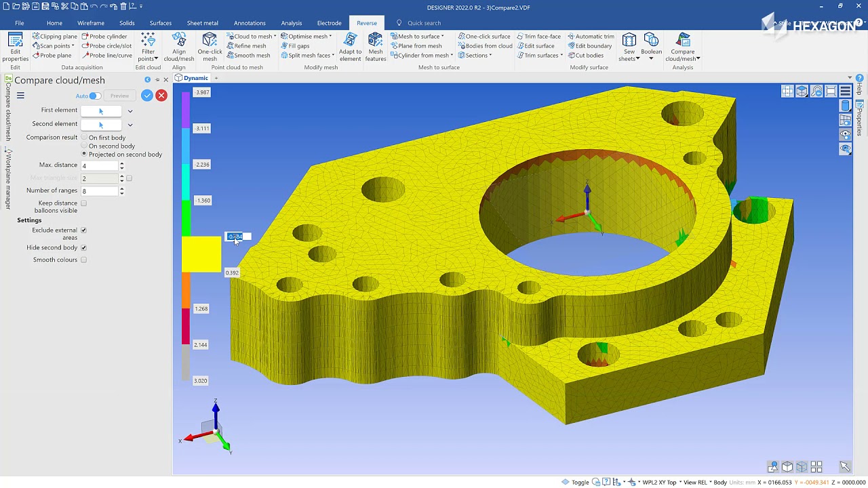Select the Clipping plane tool

pos(55,37)
